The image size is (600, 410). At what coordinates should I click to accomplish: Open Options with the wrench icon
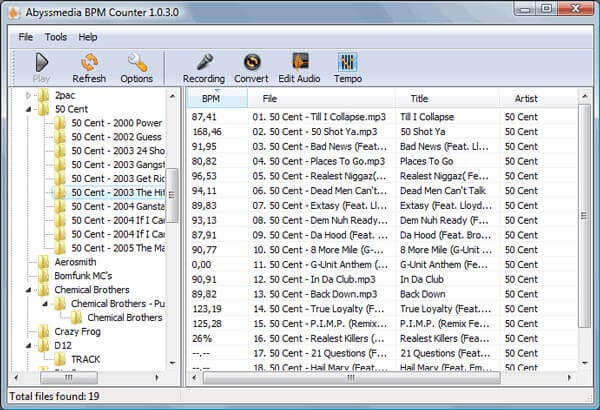coord(137,62)
